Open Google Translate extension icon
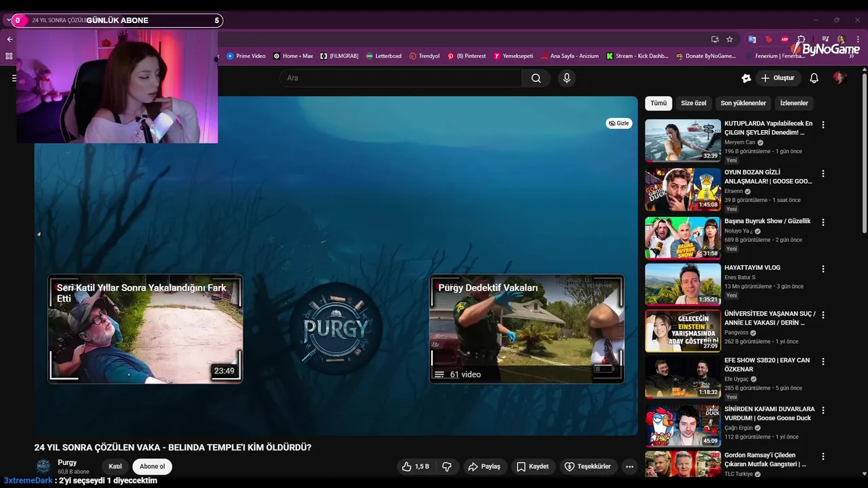Image resolution: width=868 pixels, height=488 pixels. (752, 39)
